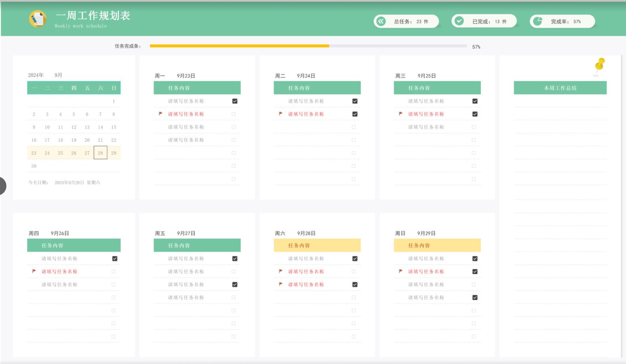Uncheck Friday's third task checkbox
Viewport: 626px width, 364px height.
click(234, 285)
